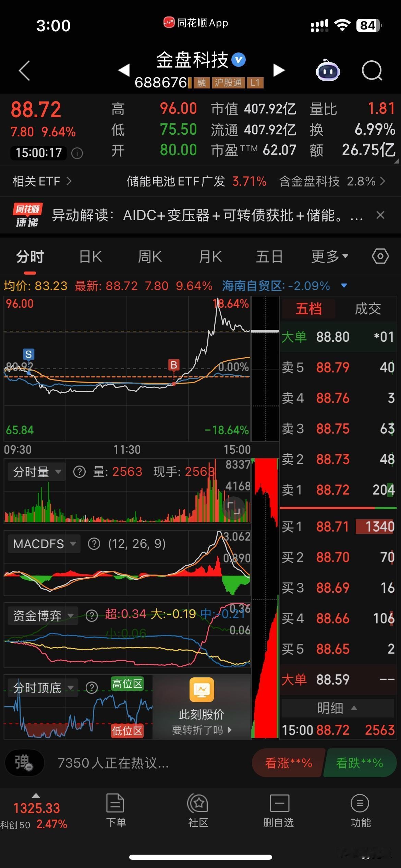Image resolution: width=401 pixels, height=868 pixels.
Task: Tap 低位区 label in 分时顶底
Action: [x=127, y=731]
